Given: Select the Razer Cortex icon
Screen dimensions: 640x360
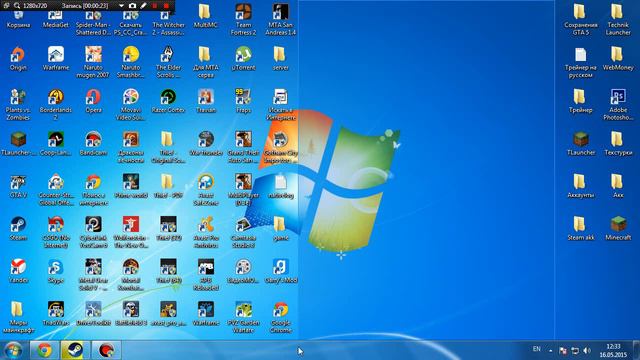Looking at the screenshot, I should click(x=168, y=101).
